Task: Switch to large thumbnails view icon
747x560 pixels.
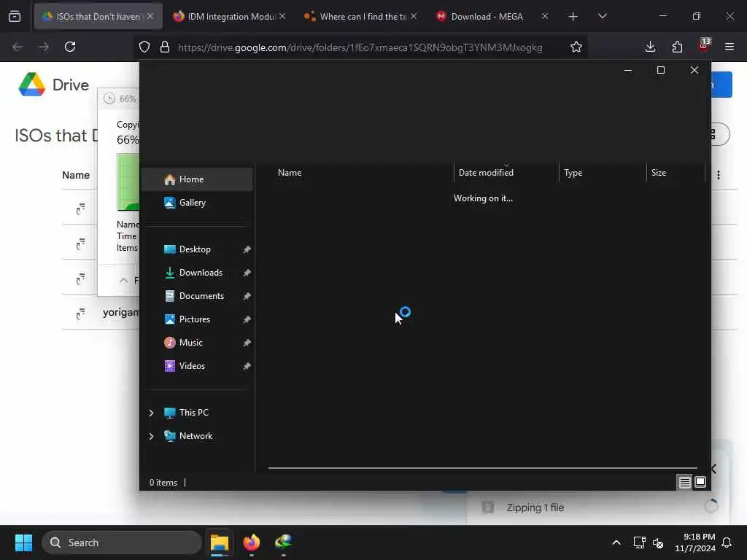Action: click(700, 482)
